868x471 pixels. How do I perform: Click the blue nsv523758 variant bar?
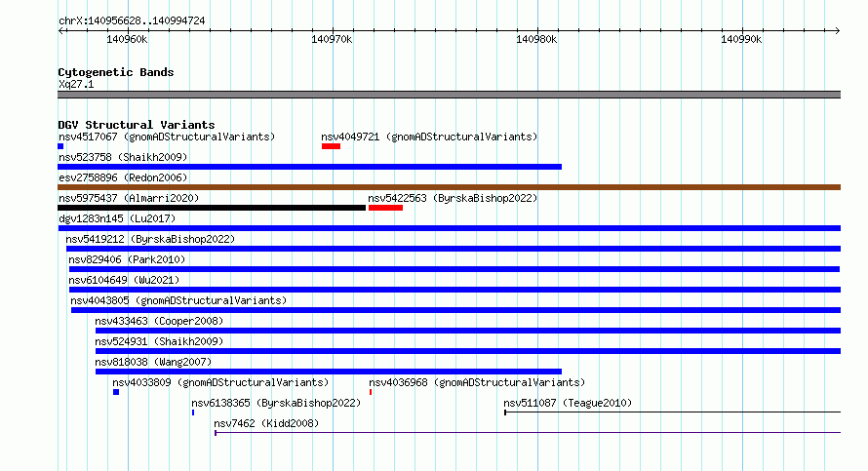point(309,167)
